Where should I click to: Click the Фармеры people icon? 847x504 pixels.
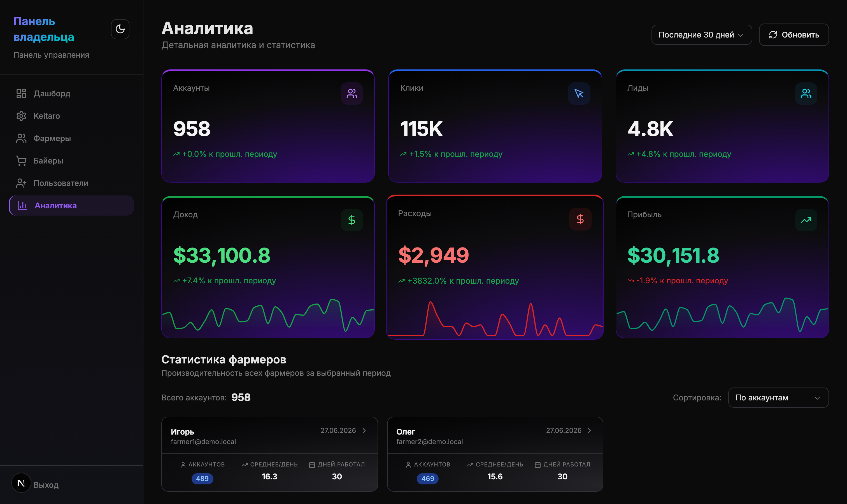click(21, 138)
